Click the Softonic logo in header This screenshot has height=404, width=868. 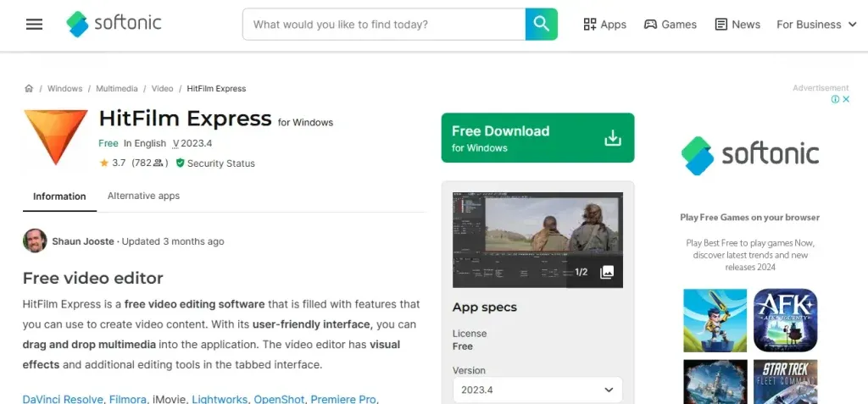(114, 24)
